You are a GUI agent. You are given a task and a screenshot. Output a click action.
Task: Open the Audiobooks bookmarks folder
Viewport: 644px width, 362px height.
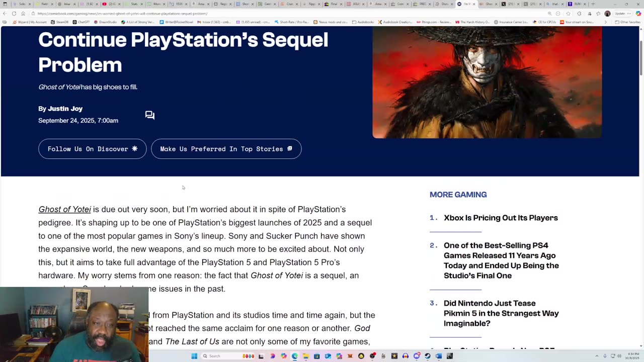point(362,22)
